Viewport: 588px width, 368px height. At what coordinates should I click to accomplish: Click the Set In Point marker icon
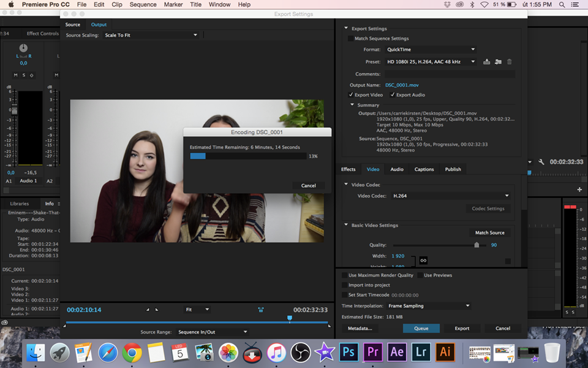click(148, 310)
